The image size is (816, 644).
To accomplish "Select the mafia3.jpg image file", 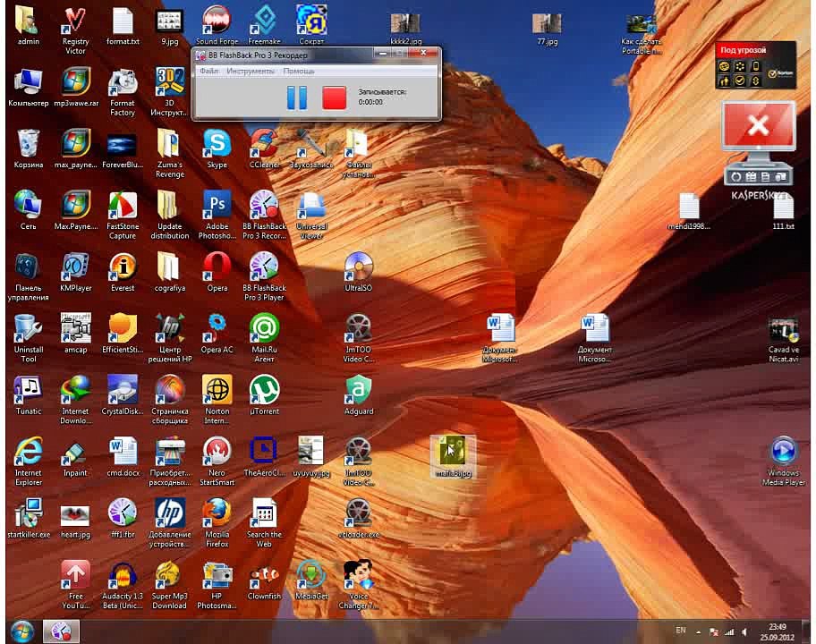I will (x=453, y=457).
